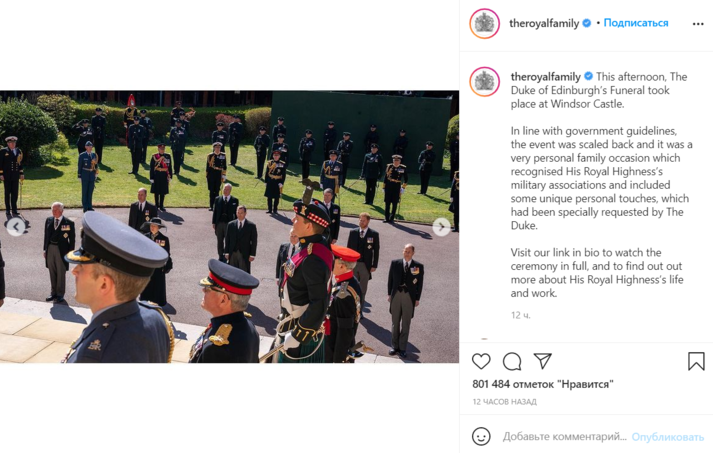713x453 pixels.
Task: Click theroyalfamily avatar beside caption
Action: point(485,82)
